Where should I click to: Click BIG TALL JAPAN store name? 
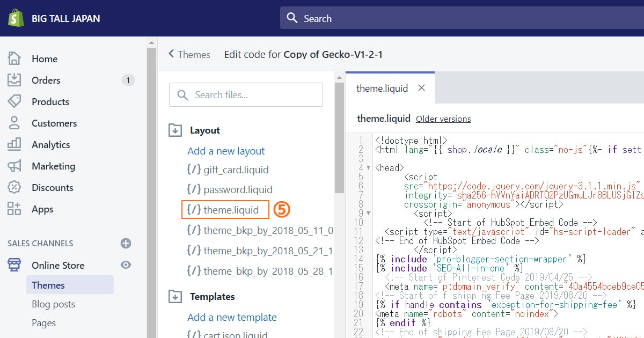(x=65, y=18)
